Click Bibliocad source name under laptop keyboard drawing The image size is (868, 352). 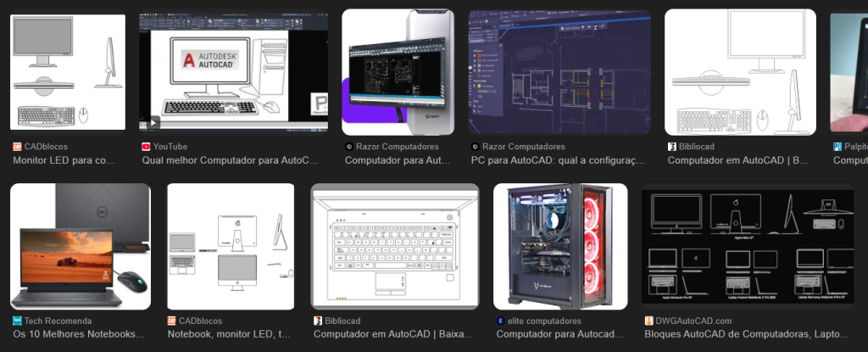(x=342, y=321)
